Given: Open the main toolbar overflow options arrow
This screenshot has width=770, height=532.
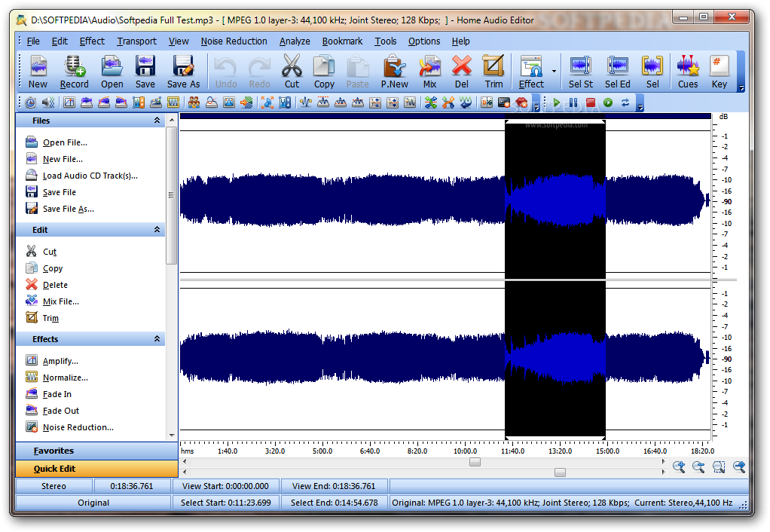Looking at the screenshot, I should tap(741, 89).
